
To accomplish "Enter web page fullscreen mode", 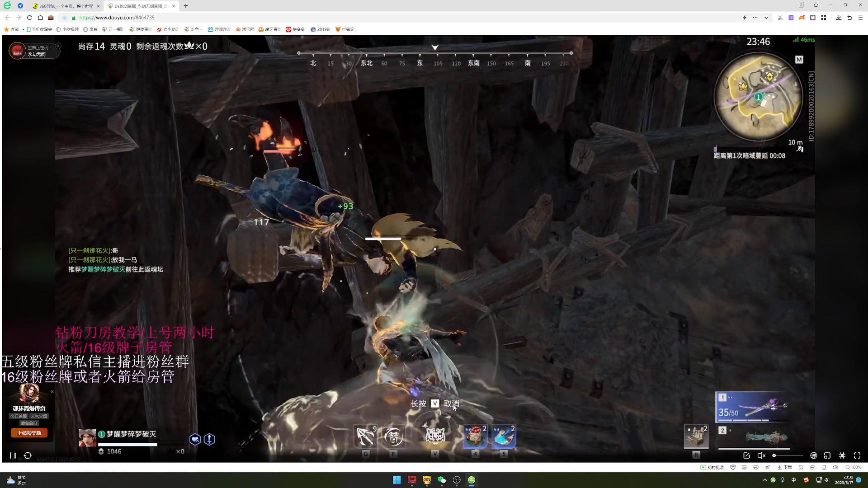I will point(842,455).
